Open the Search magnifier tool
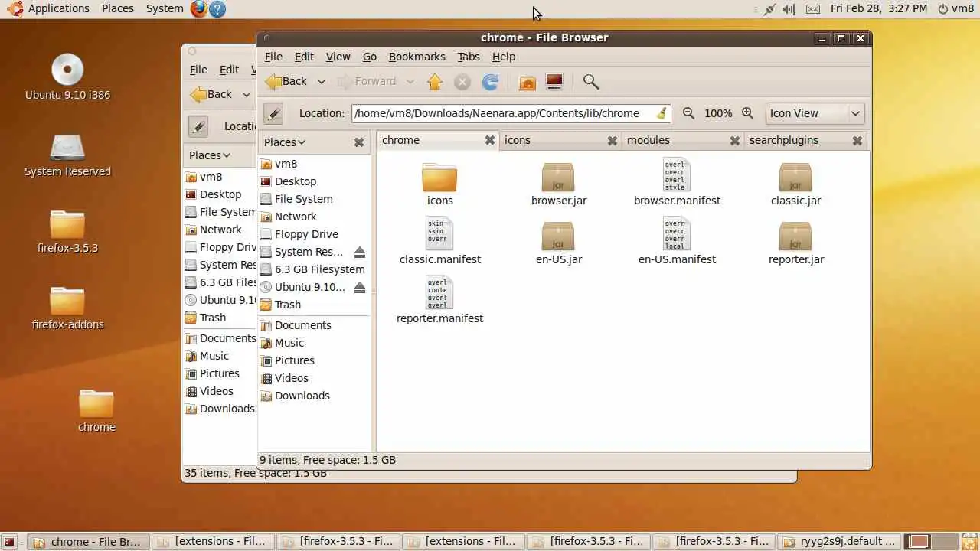 [x=590, y=82]
